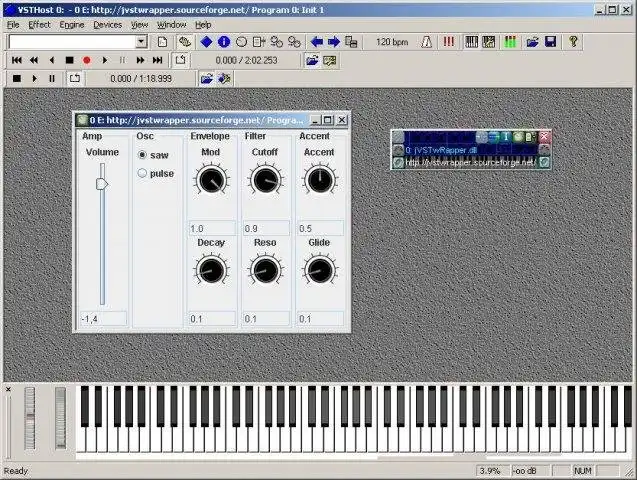Toggle loop in the 2:02.253 player row

180,60
